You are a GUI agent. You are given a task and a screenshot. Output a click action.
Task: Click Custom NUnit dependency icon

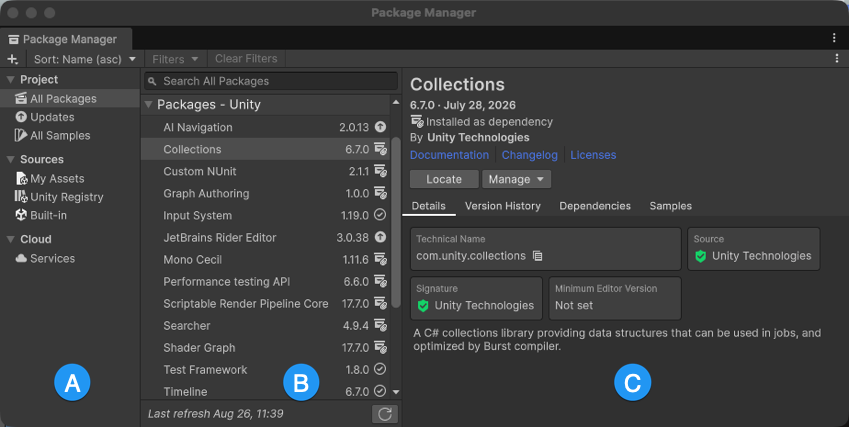click(381, 172)
